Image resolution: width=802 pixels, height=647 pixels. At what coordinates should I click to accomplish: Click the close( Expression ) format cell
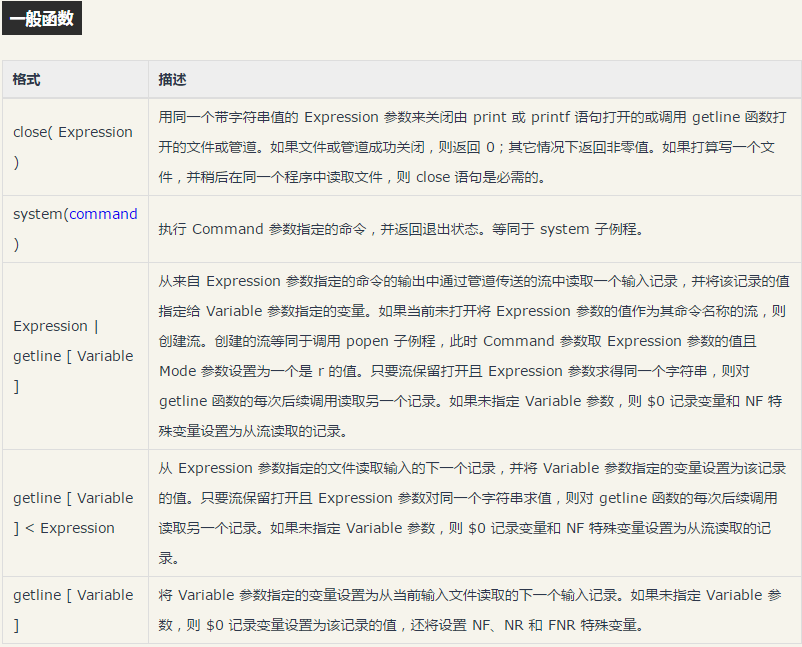coord(75,147)
